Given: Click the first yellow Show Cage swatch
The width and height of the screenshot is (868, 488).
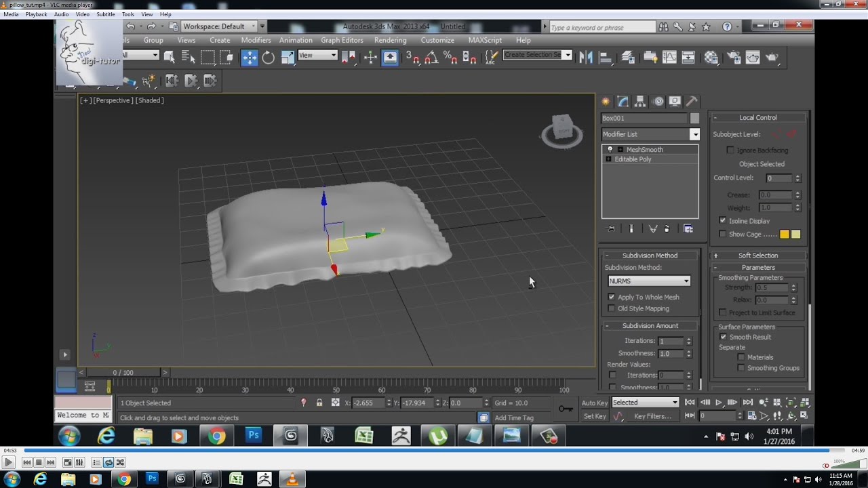Looking at the screenshot, I should [x=785, y=234].
